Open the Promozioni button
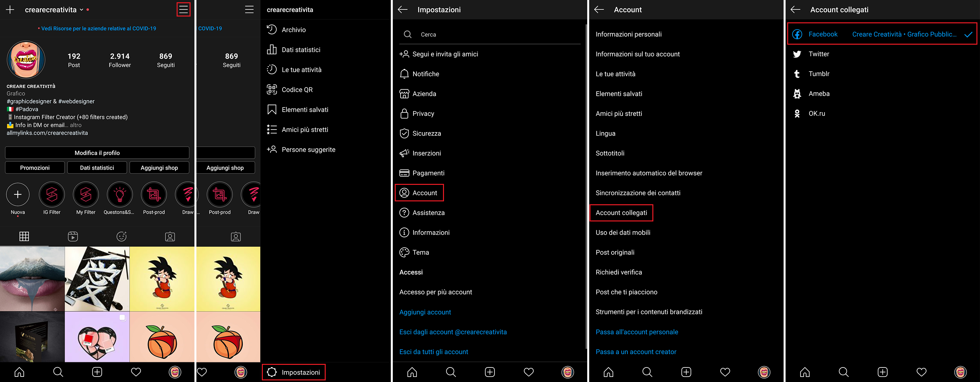Image resolution: width=980 pixels, height=382 pixels. (x=35, y=168)
